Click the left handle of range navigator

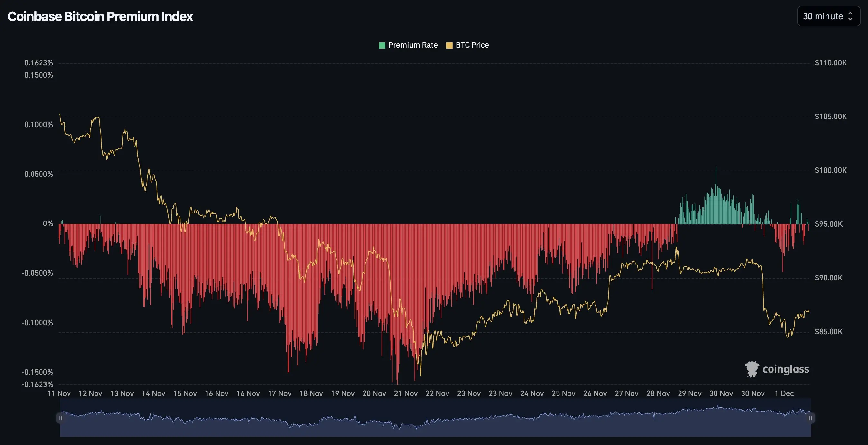coord(60,418)
